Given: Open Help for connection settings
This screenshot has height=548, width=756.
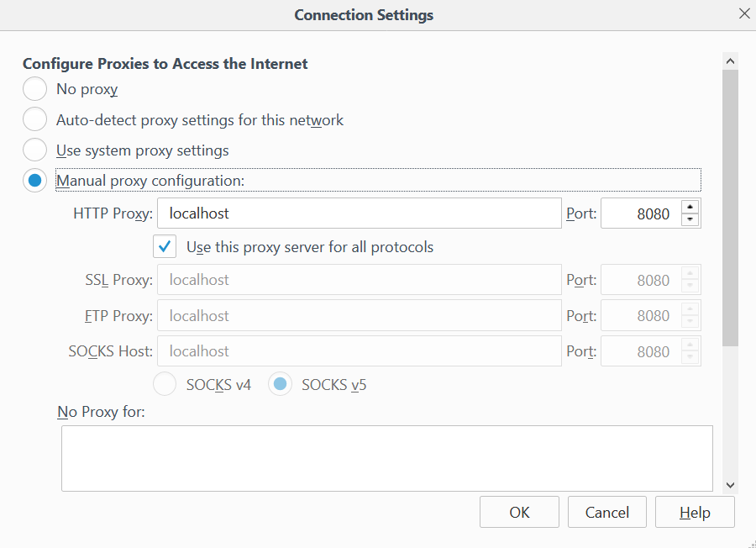Looking at the screenshot, I should click(x=695, y=512).
